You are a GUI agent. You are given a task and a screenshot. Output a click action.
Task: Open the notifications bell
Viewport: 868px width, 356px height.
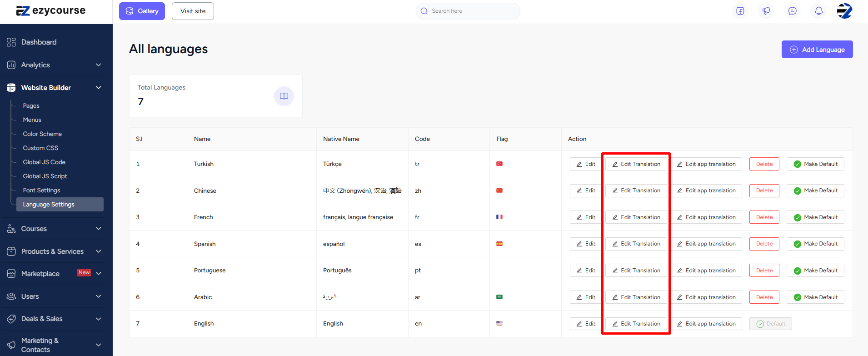tap(819, 11)
